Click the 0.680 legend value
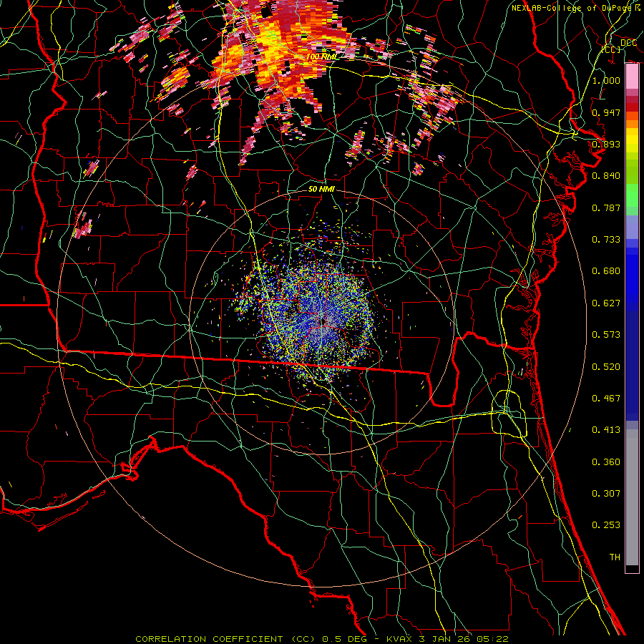 [606, 271]
